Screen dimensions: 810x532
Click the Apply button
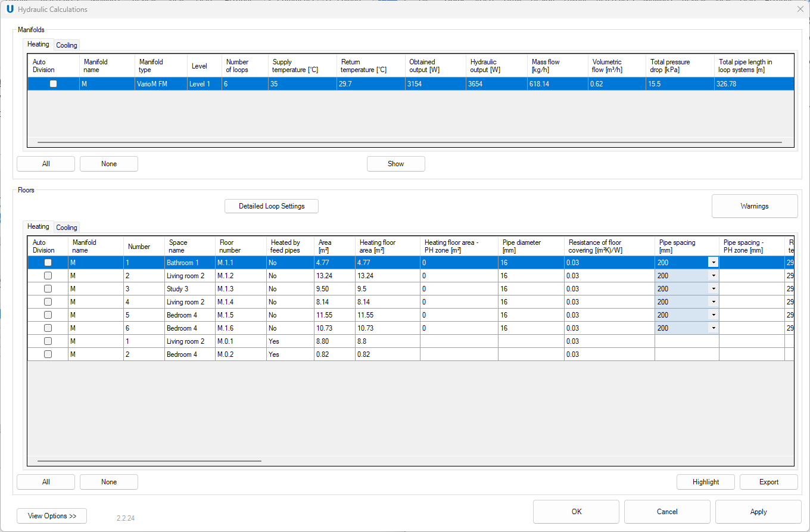point(758,512)
